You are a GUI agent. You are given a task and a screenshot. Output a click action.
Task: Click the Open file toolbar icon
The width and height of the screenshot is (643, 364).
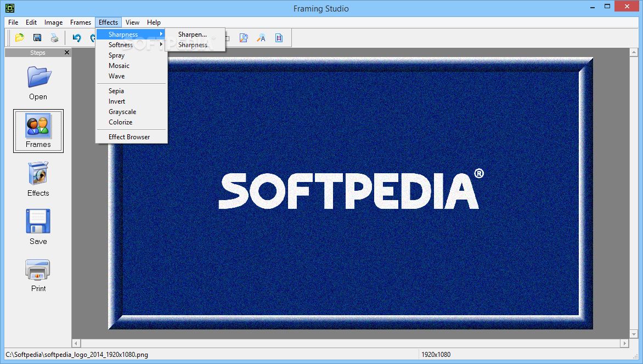[x=19, y=38]
